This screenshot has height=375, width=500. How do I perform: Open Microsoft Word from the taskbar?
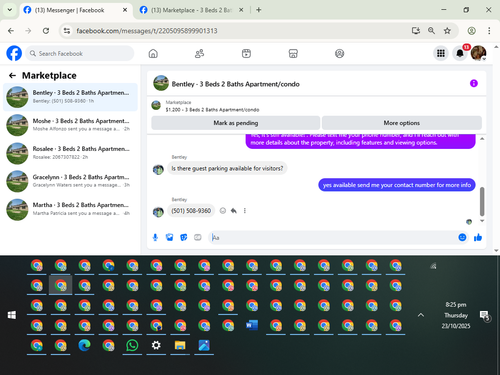252,325
